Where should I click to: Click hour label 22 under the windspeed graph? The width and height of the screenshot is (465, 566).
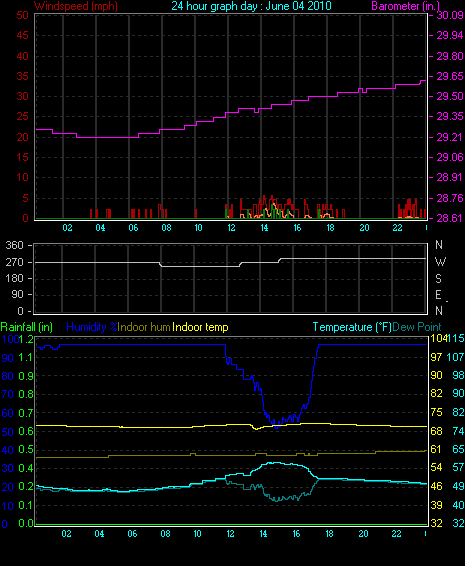click(x=397, y=228)
